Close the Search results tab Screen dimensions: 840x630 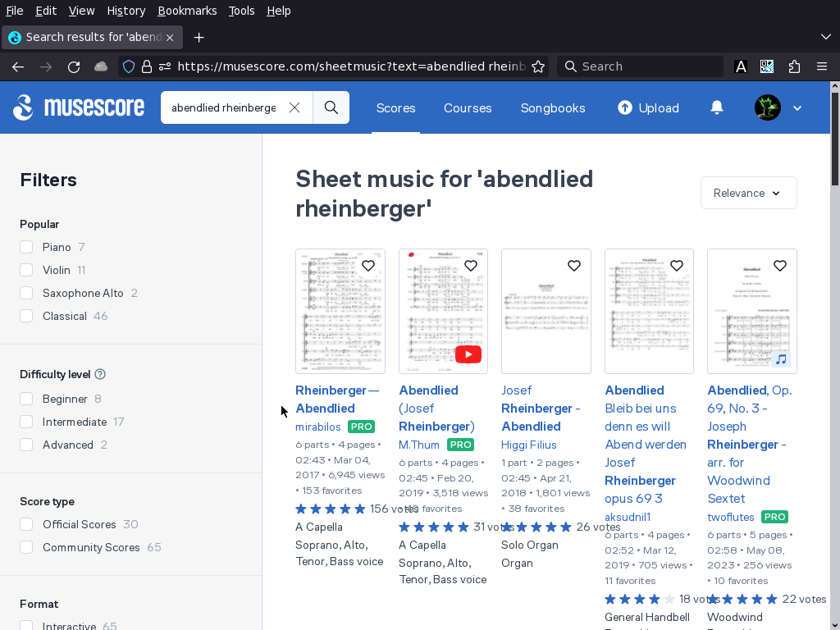click(170, 38)
